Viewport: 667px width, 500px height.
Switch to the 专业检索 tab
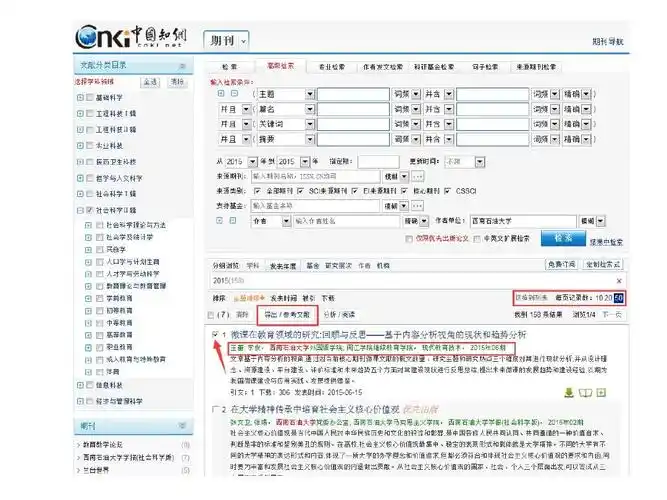point(332,67)
